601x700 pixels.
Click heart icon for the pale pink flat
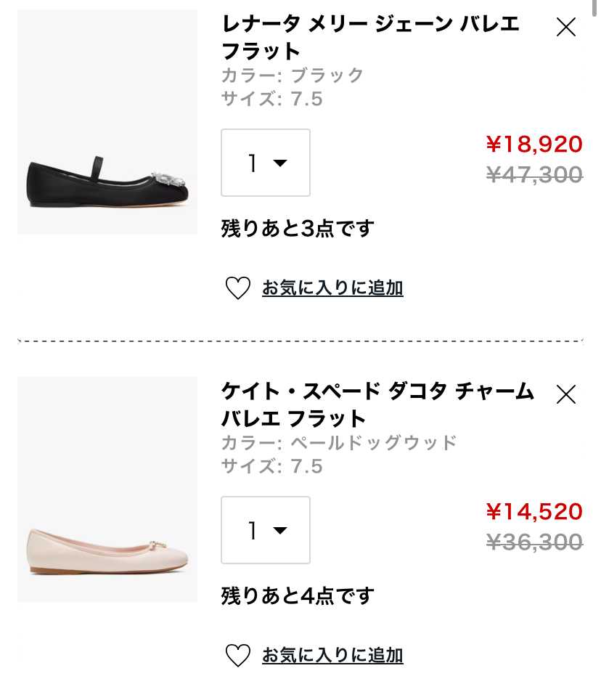[237, 656]
